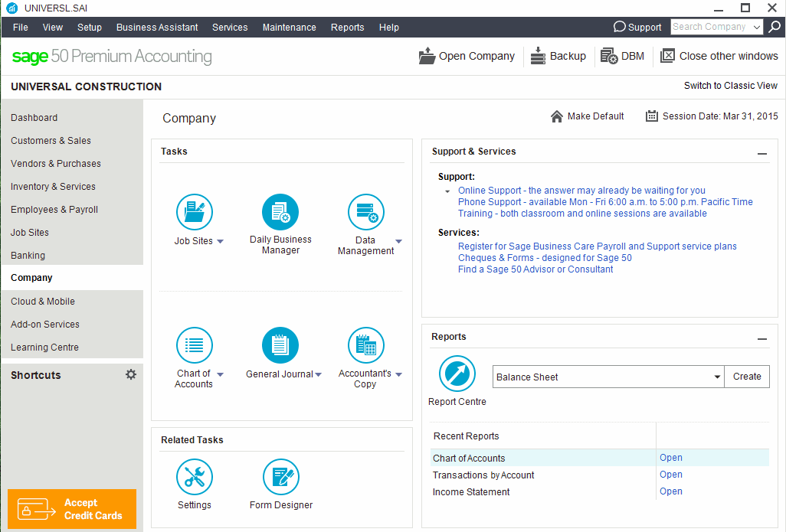Open the Report Centre icon

point(457,374)
